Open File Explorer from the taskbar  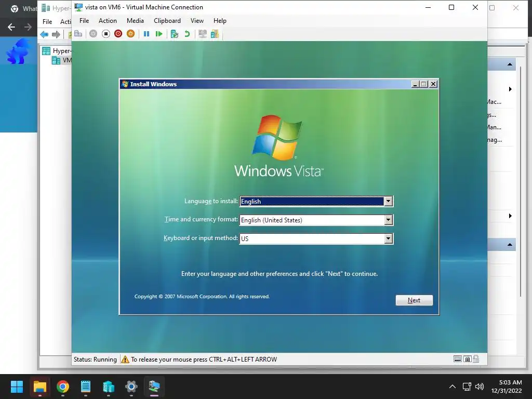click(39, 387)
